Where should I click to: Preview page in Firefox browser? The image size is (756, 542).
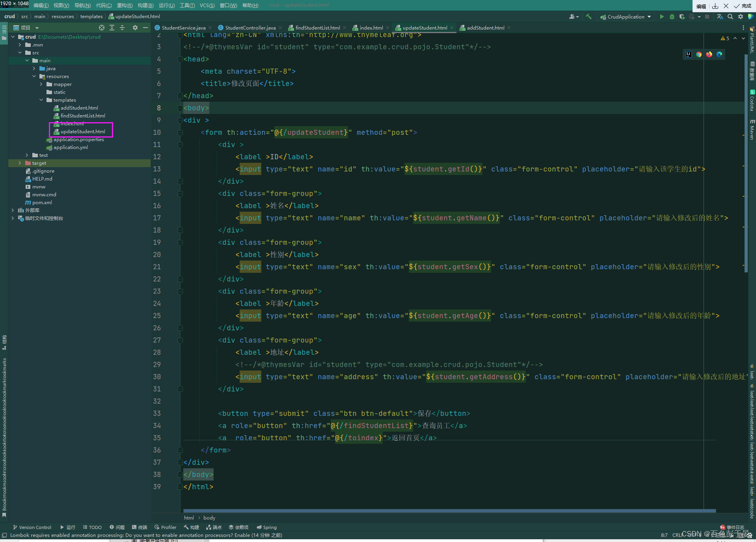[709, 54]
